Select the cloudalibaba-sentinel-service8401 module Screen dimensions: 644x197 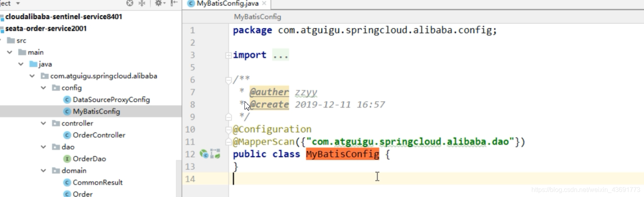pyautogui.click(x=64, y=17)
